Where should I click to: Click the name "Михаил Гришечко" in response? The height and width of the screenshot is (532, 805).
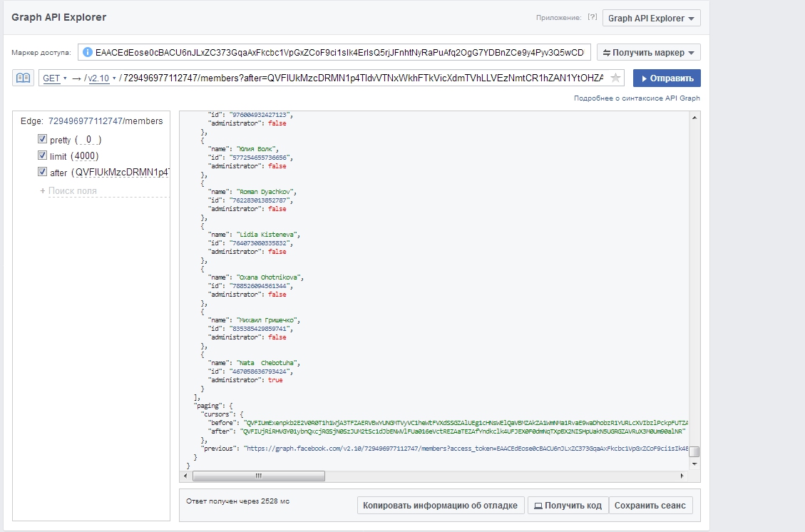[x=267, y=320]
